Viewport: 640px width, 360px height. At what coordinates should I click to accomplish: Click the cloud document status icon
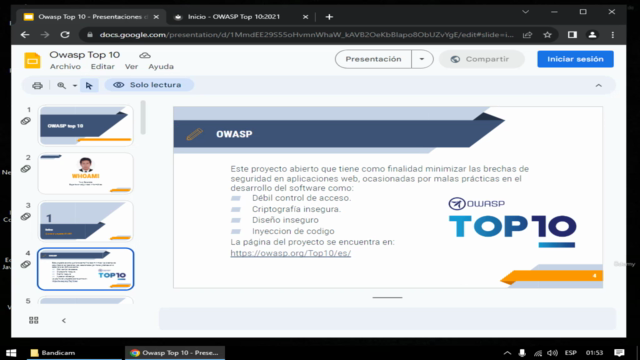point(145,55)
